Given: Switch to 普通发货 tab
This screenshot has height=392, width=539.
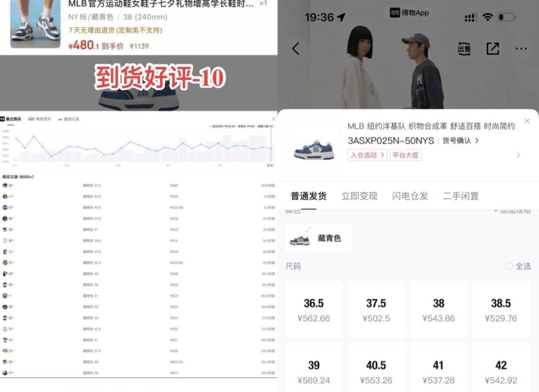Looking at the screenshot, I should 308,196.
